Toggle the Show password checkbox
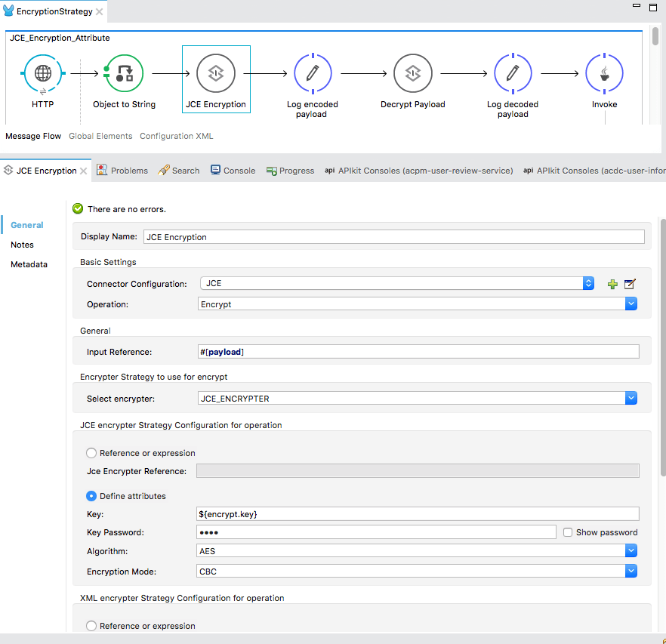Image resolution: width=666 pixels, height=644 pixels. click(x=568, y=532)
